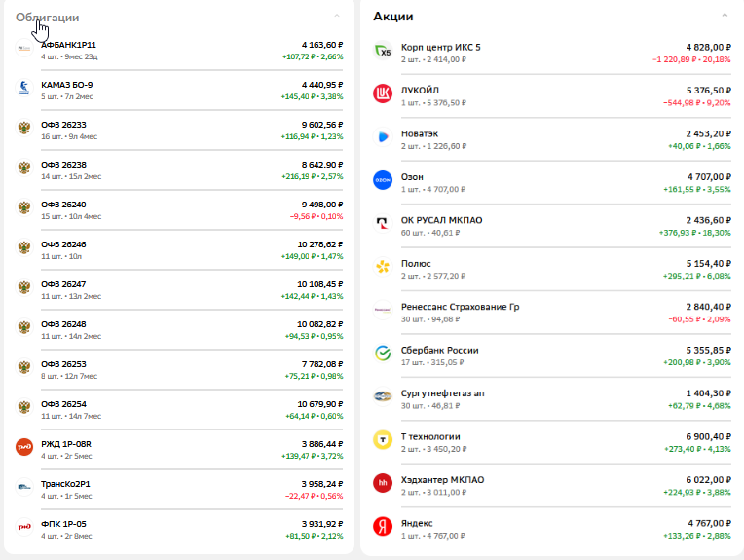This screenshot has width=744, height=560.
Task: Click the value 2 453,20 ₽ of Новатэк
Action: coord(708,133)
